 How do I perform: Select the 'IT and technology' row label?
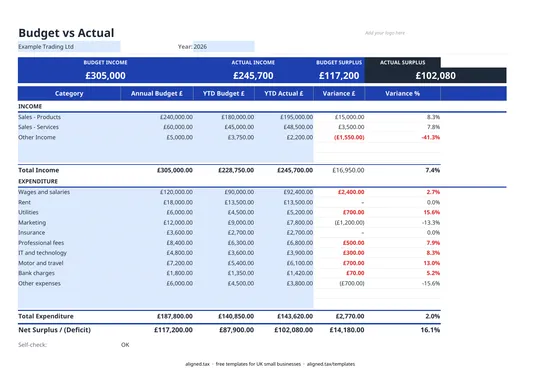pos(42,253)
